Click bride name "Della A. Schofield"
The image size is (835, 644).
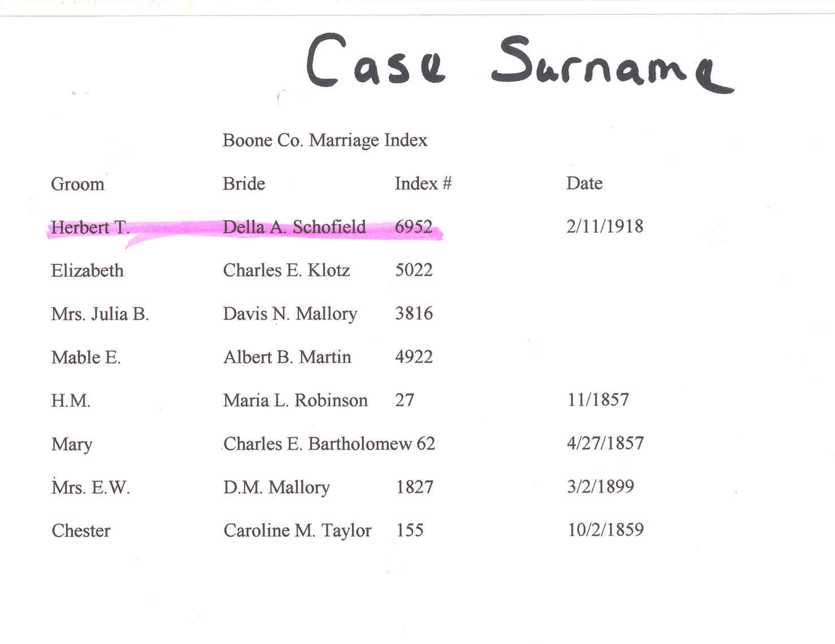tap(294, 227)
